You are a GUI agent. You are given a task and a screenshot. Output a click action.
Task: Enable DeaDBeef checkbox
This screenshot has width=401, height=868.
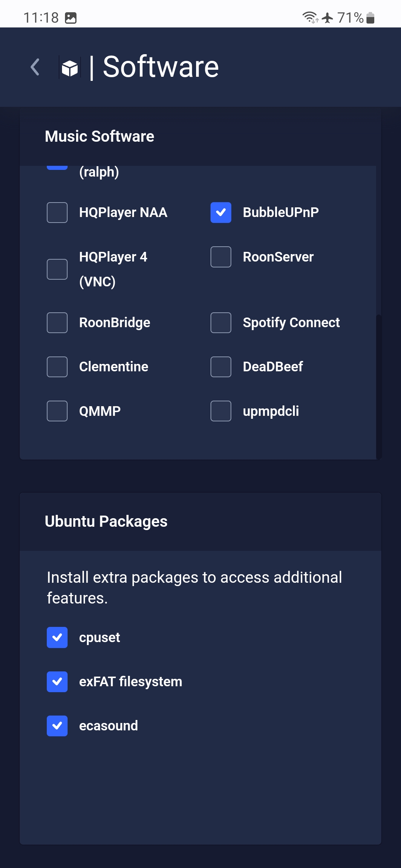pyautogui.click(x=221, y=367)
